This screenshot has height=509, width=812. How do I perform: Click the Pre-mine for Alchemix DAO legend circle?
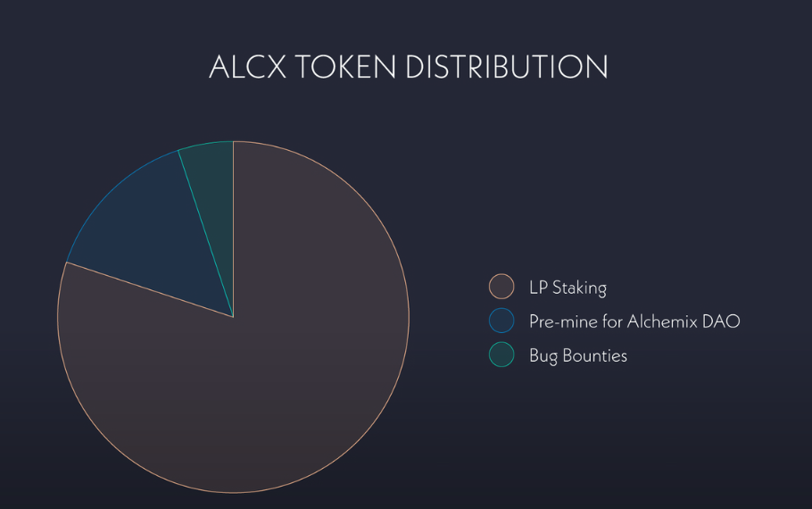[x=501, y=321]
